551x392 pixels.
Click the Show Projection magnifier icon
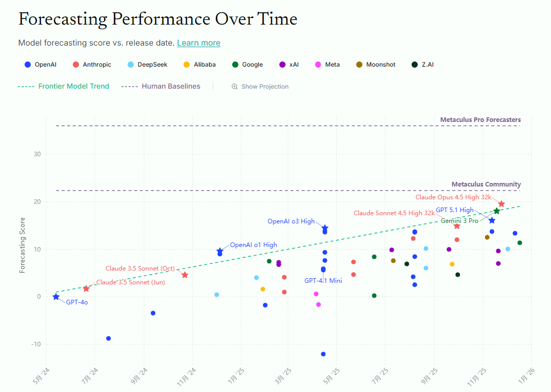click(235, 87)
